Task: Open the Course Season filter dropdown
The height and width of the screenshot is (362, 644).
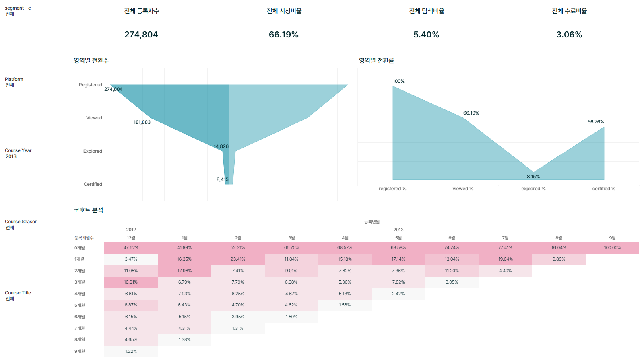Action: click(21, 224)
